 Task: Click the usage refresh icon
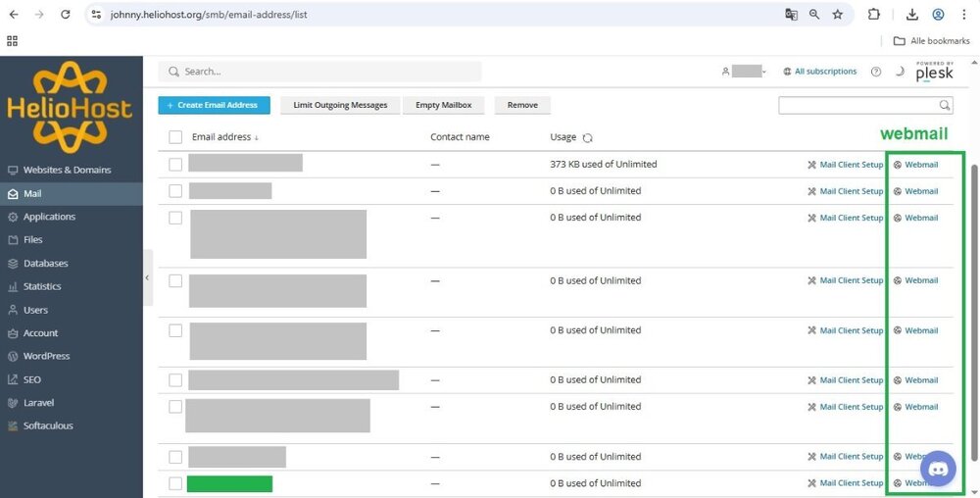coord(587,137)
